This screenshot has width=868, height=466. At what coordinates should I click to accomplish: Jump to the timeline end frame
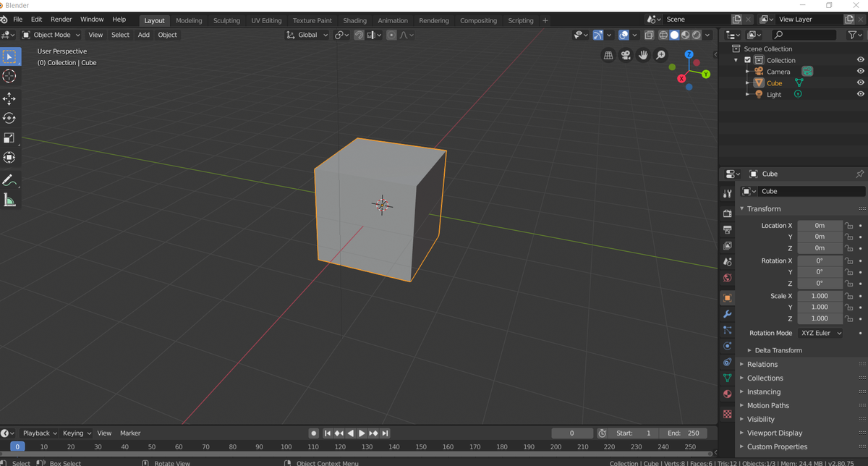pos(386,433)
